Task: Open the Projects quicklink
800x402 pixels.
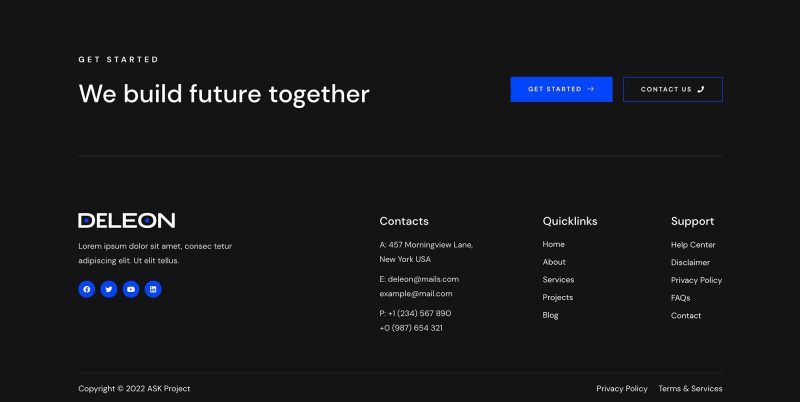Action: click(x=558, y=297)
